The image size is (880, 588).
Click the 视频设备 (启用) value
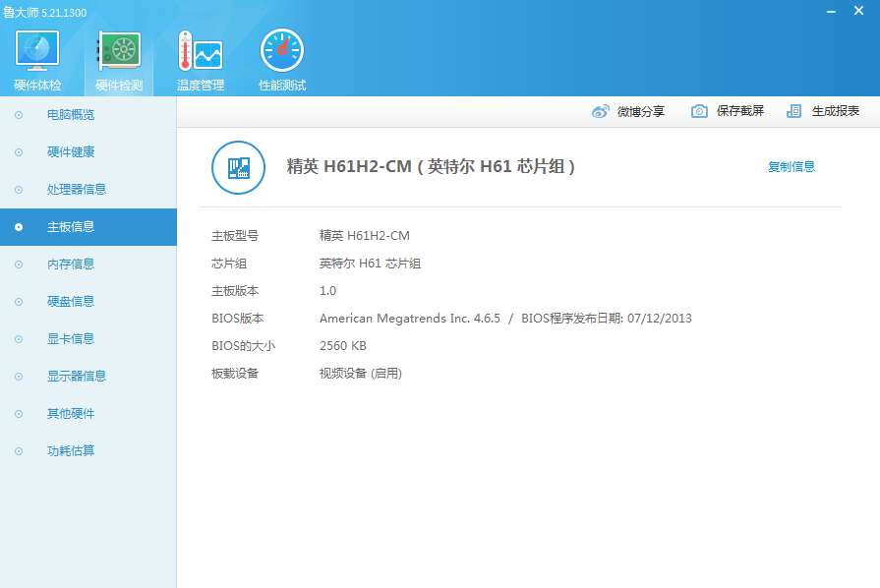point(360,373)
